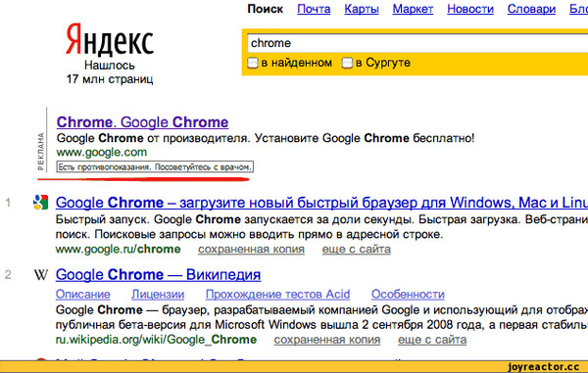The width and height of the screenshot is (588, 373).
Task: Open the Словари service link
Action: [531, 9]
